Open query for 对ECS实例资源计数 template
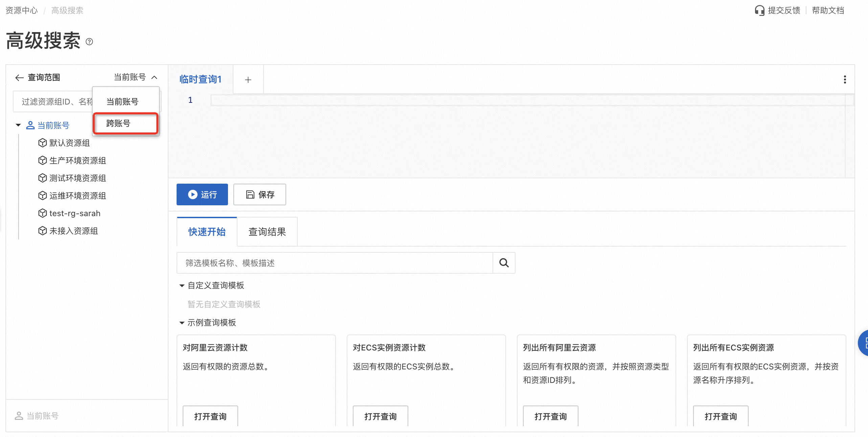This screenshot has width=868, height=437. point(380,416)
